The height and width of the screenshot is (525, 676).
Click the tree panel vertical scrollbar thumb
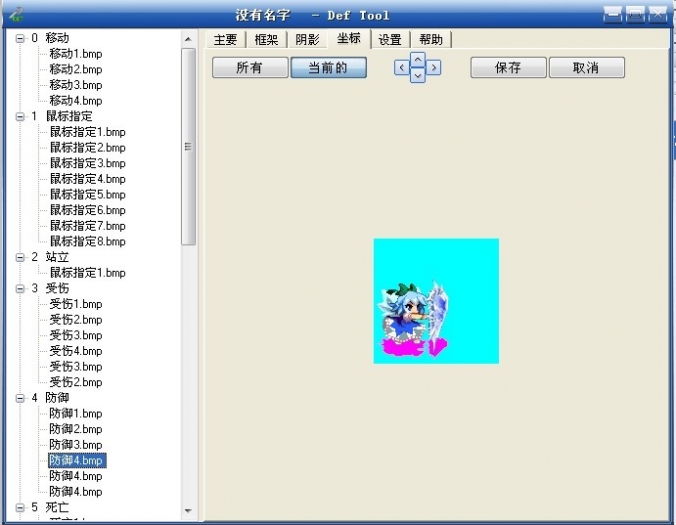188,147
